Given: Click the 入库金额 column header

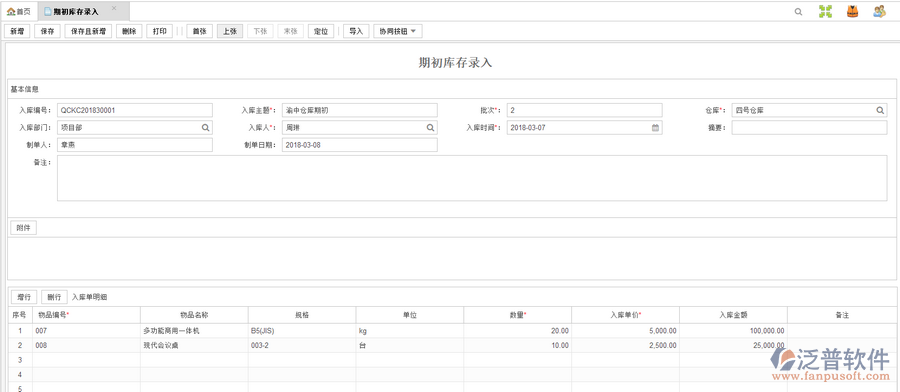Looking at the screenshot, I should 734,315.
